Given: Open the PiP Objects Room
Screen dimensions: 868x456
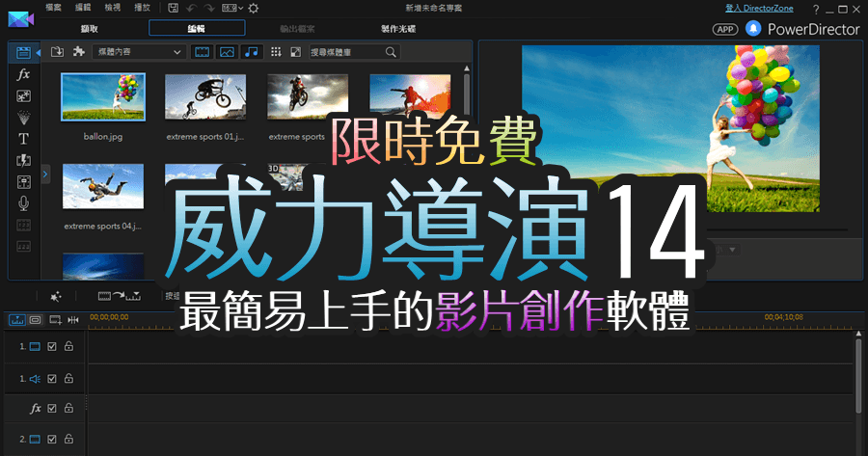Looking at the screenshot, I should pos(23,95).
